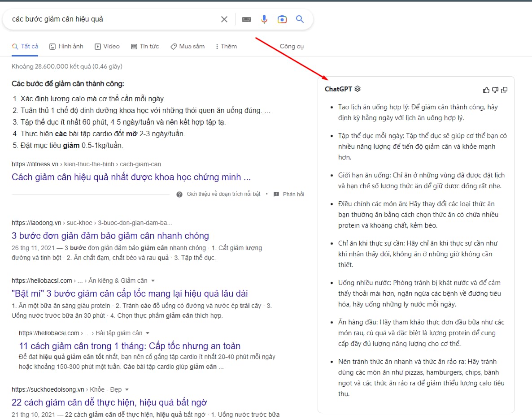Open dropdown arrow next to Bài tập giảm cân
Viewport: 532px width, 419px height.
click(x=148, y=333)
